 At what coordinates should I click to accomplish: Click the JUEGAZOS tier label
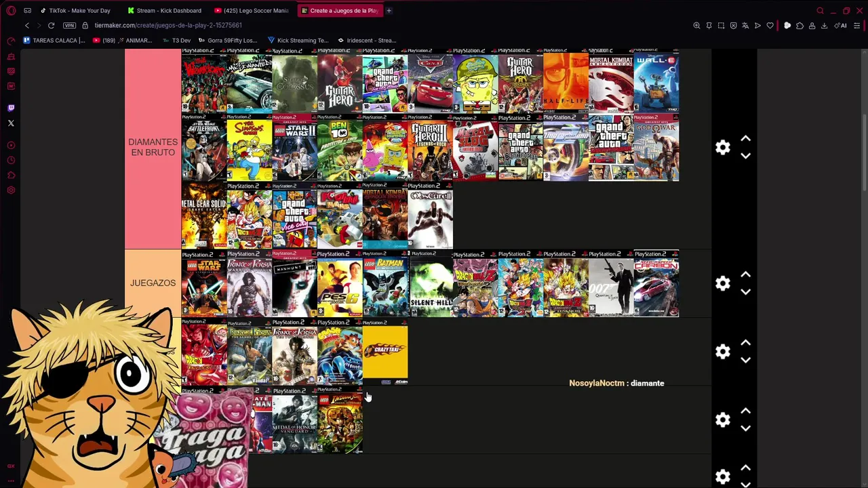pyautogui.click(x=153, y=283)
